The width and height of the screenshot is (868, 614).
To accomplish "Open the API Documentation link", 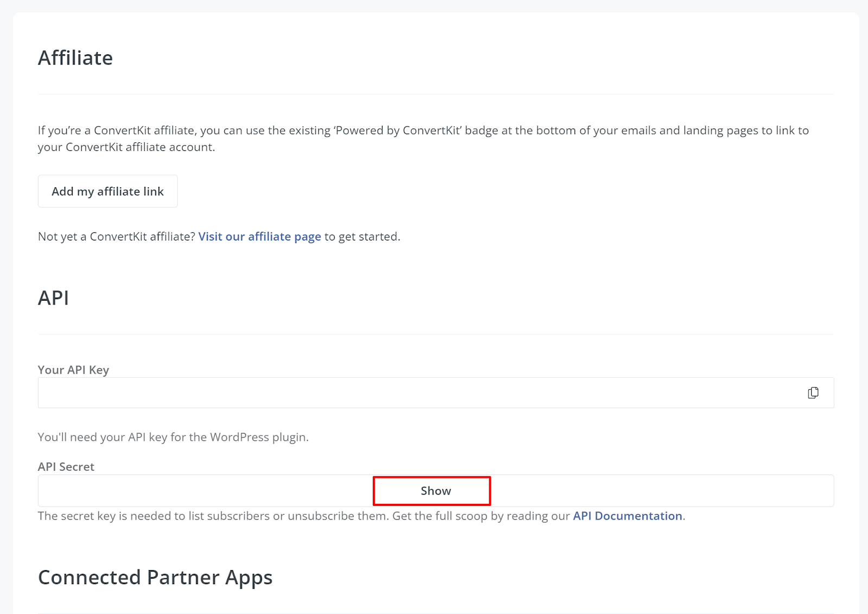I will (628, 516).
